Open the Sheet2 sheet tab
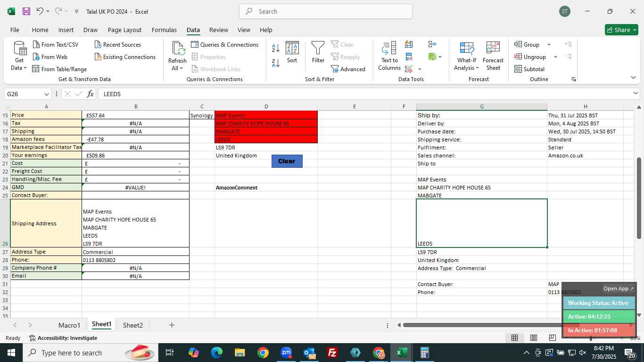 (133, 325)
